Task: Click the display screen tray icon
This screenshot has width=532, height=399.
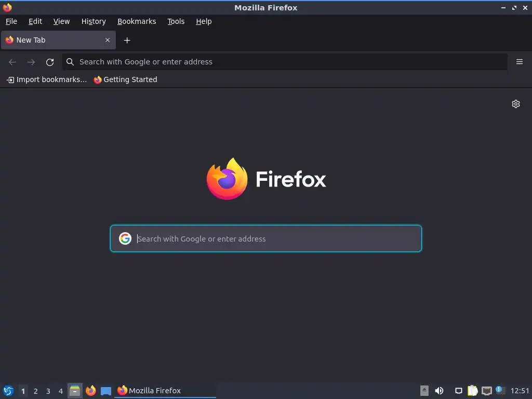Action: [458, 391]
